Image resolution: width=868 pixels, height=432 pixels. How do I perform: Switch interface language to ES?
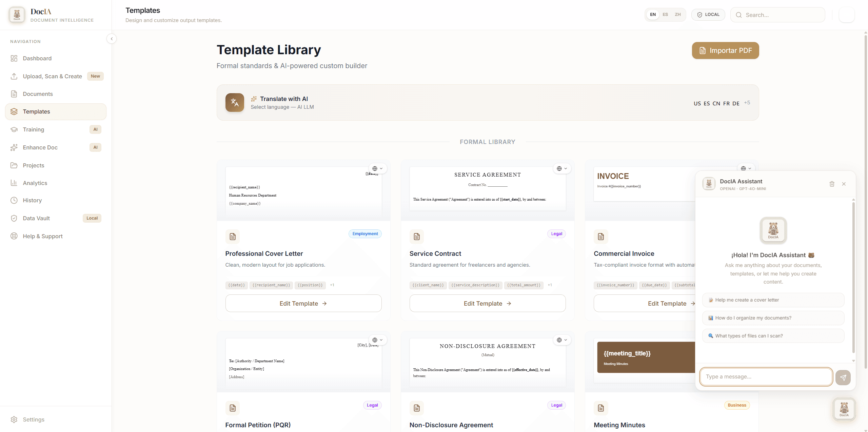point(665,14)
